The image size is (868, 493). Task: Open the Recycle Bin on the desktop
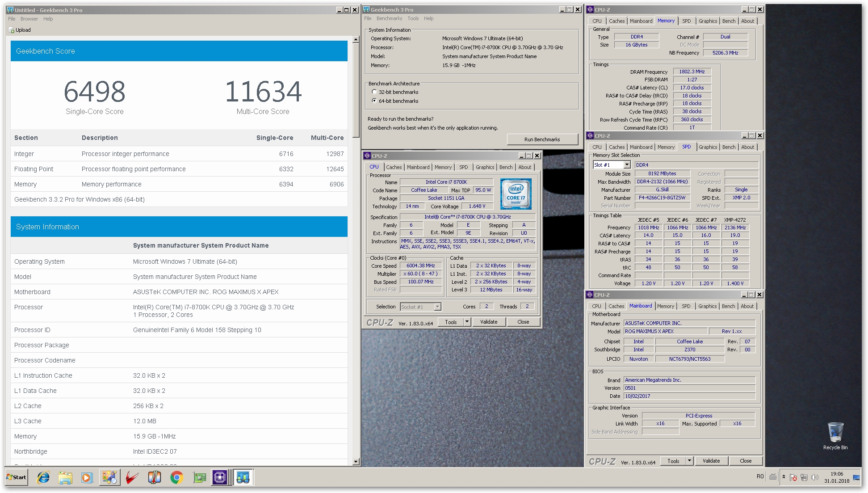tap(835, 435)
